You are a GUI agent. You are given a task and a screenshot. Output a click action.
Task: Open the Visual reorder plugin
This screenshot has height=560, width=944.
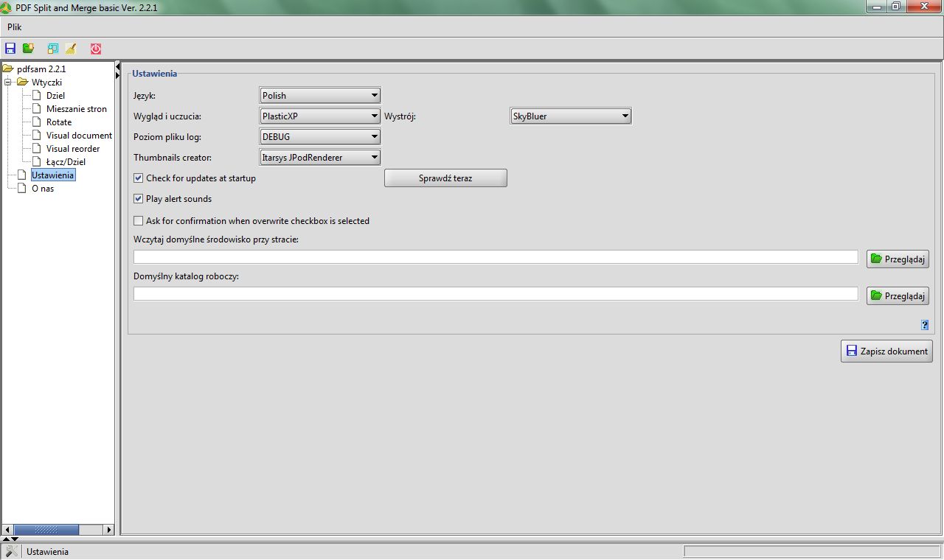pos(73,149)
